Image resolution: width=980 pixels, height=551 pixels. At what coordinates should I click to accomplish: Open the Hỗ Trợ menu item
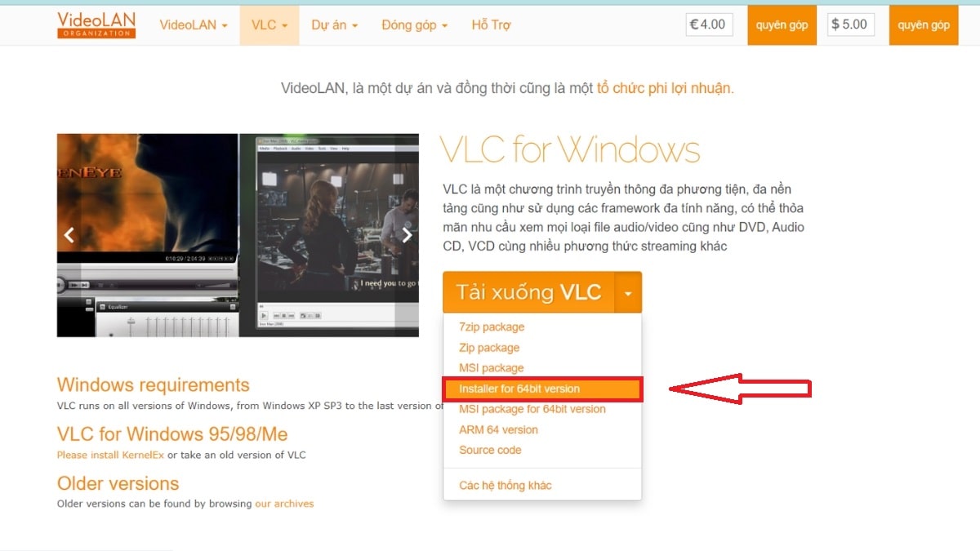coord(491,24)
